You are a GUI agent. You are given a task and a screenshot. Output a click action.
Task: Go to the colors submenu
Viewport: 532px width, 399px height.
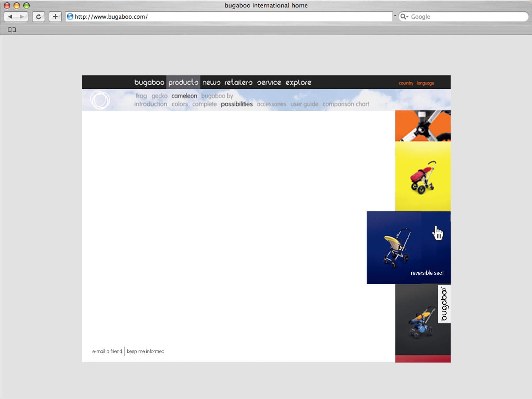tap(180, 104)
